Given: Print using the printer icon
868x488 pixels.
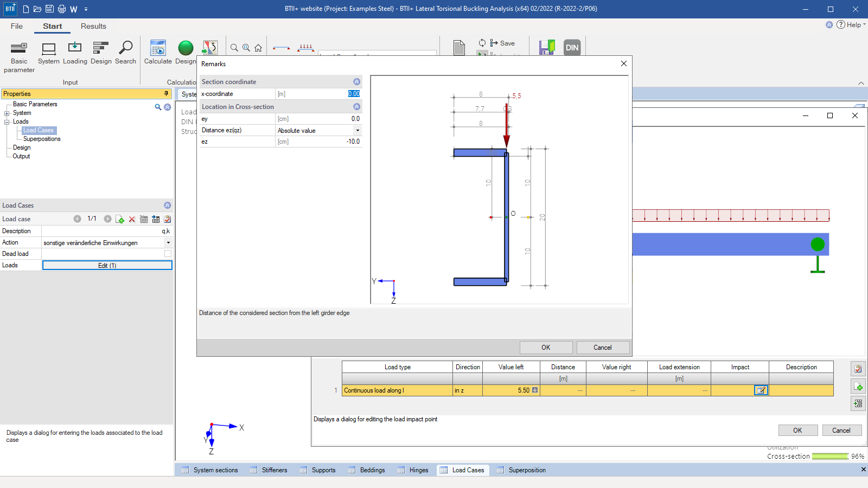Looking at the screenshot, I should click(61, 9).
